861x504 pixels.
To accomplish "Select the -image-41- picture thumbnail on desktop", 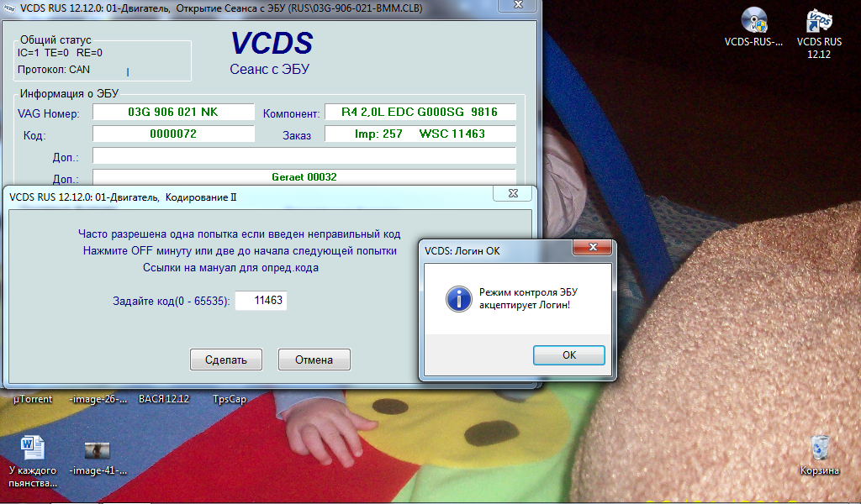I will tap(98, 449).
